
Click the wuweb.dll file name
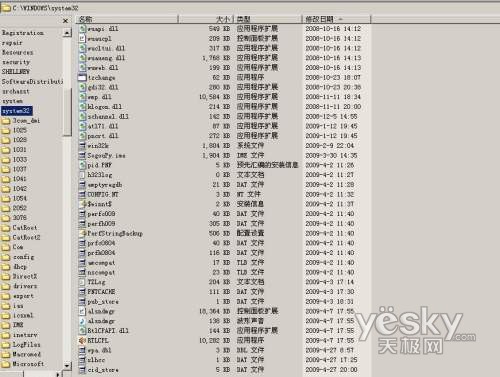(103, 68)
